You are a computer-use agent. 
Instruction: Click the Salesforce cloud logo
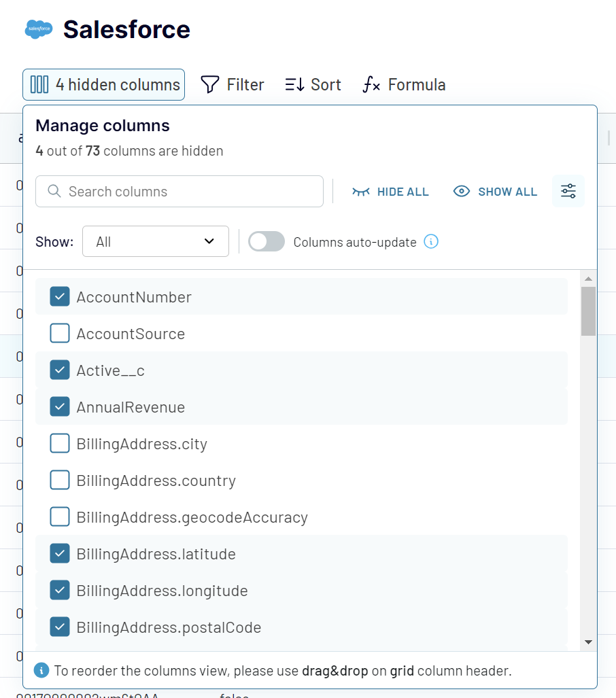tap(38, 29)
